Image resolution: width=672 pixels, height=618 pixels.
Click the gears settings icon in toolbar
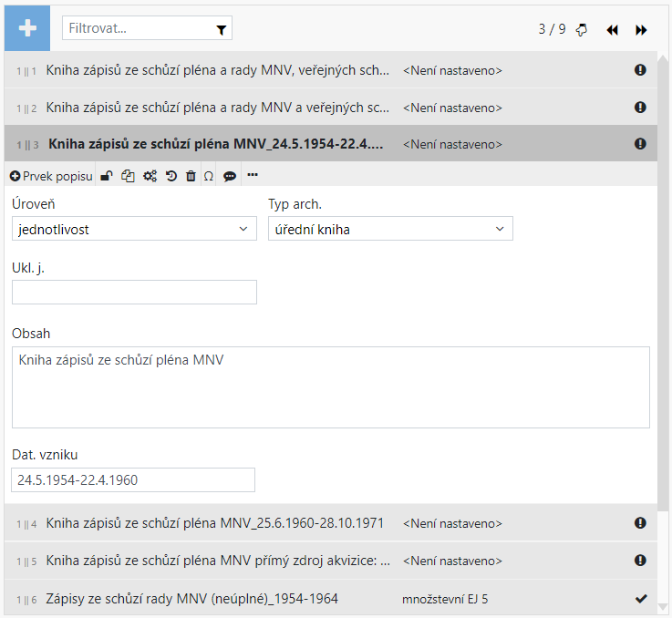150,176
